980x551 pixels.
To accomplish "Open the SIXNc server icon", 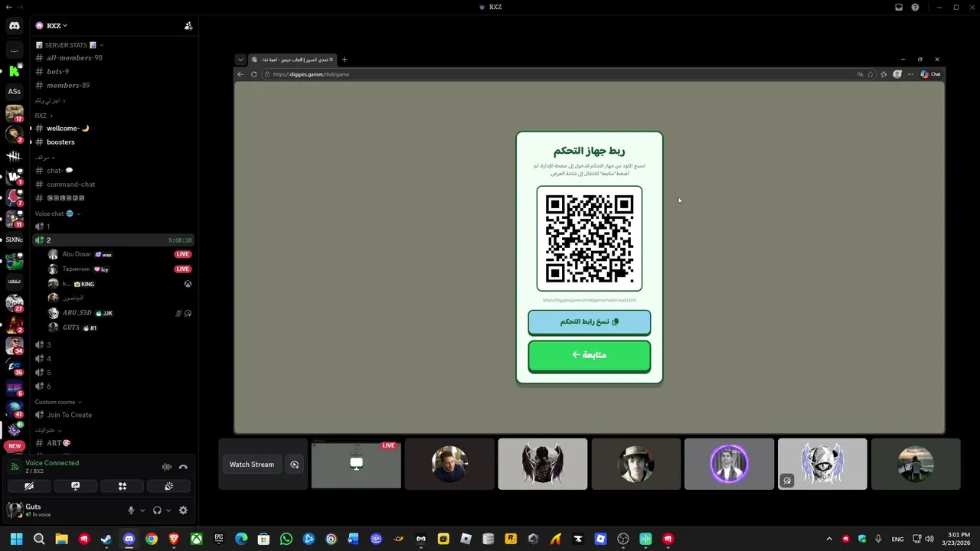I will [x=14, y=240].
